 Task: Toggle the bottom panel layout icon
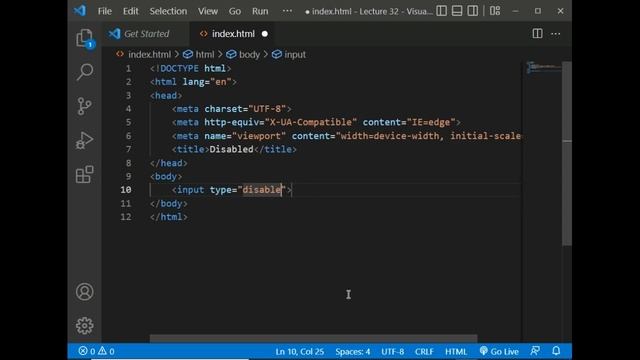457,11
